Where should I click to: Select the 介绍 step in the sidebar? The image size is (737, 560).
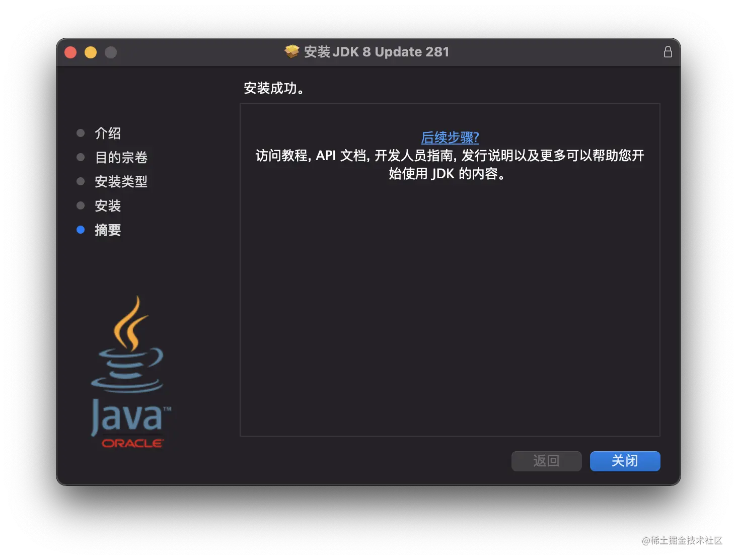pyautogui.click(x=107, y=133)
